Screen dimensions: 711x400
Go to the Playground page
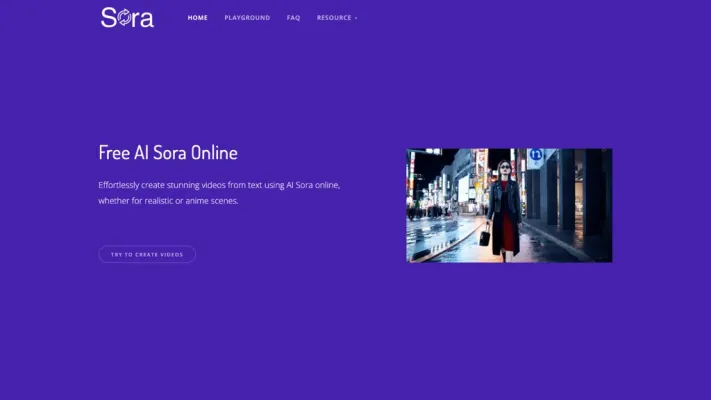(x=247, y=18)
